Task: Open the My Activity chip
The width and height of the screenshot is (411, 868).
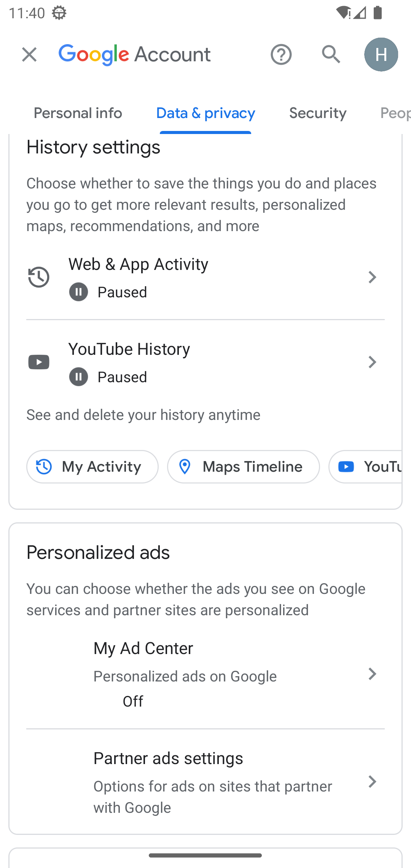Action: click(x=92, y=467)
